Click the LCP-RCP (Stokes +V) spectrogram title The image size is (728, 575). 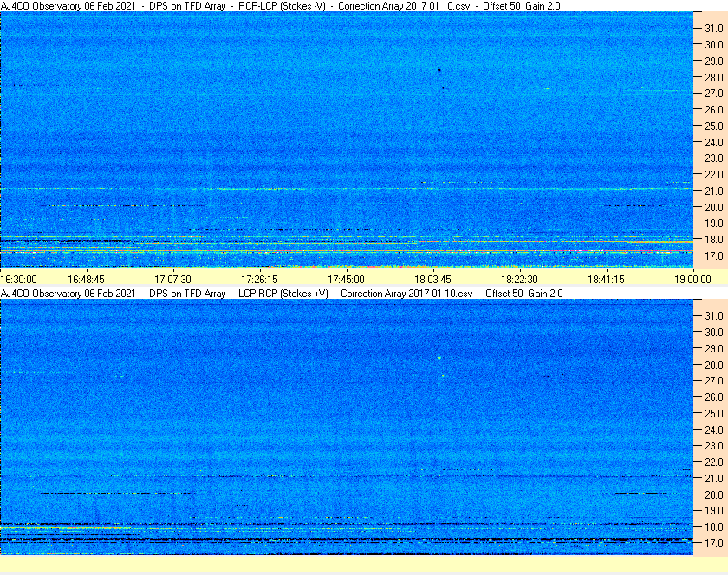(282, 294)
